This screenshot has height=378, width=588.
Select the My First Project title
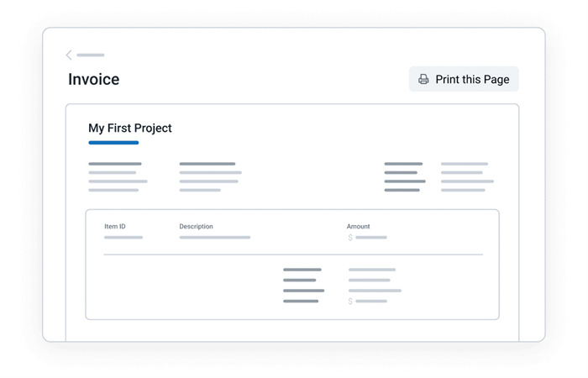[x=130, y=128]
